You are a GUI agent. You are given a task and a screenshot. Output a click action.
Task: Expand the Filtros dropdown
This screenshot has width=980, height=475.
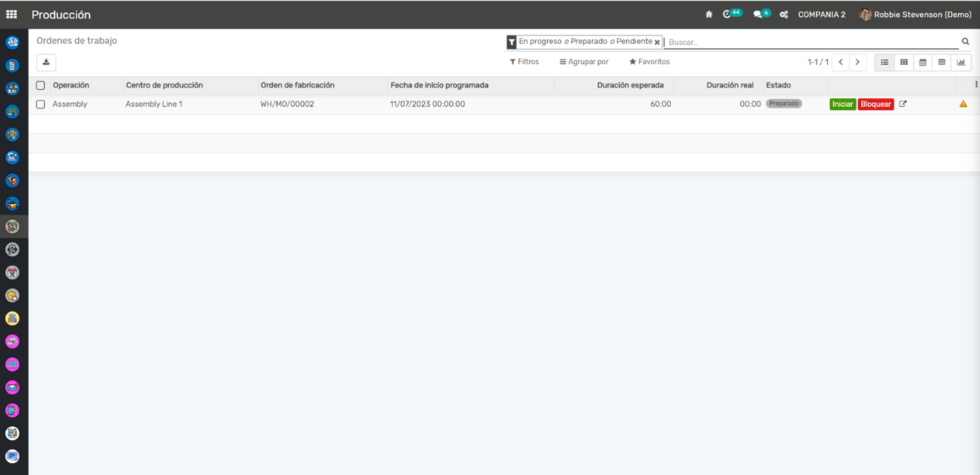pos(524,62)
